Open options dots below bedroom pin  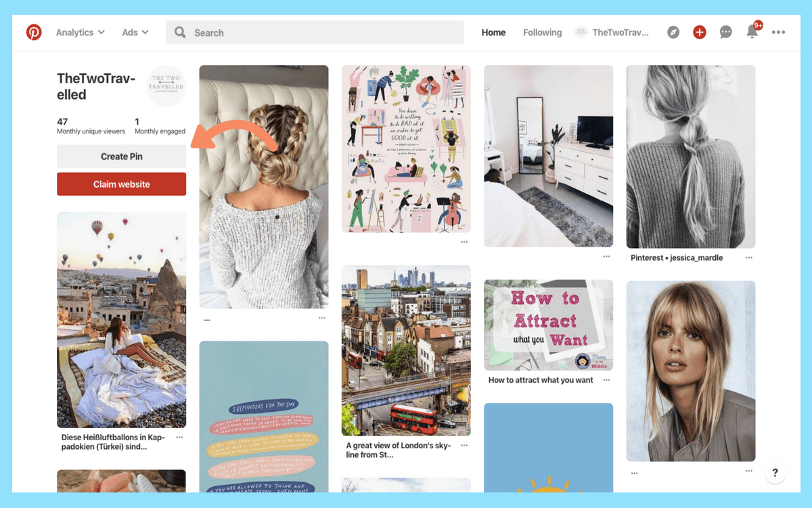tap(606, 257)
